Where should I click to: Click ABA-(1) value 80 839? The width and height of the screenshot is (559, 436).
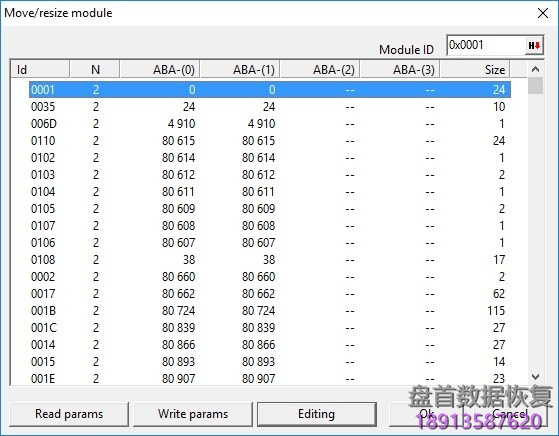point(258,328)
